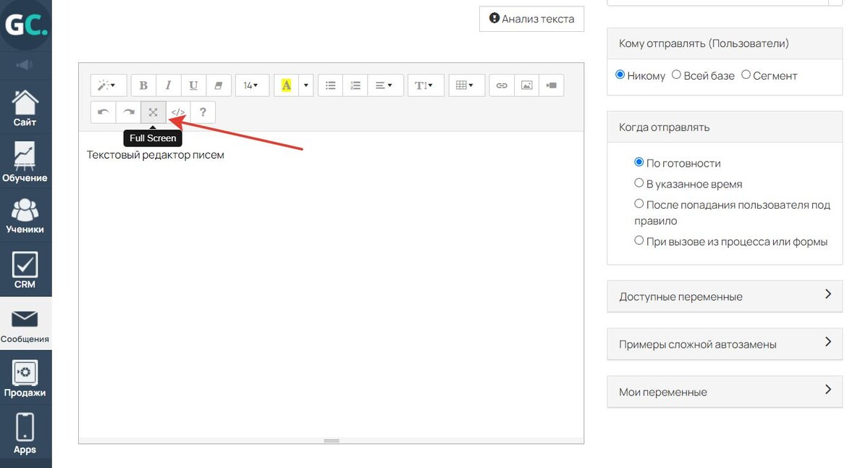The height and width of the screenshot is (468, 868).
Task: Toggle bold formatting in editor toolbar
Action: [x=143, y=85]
